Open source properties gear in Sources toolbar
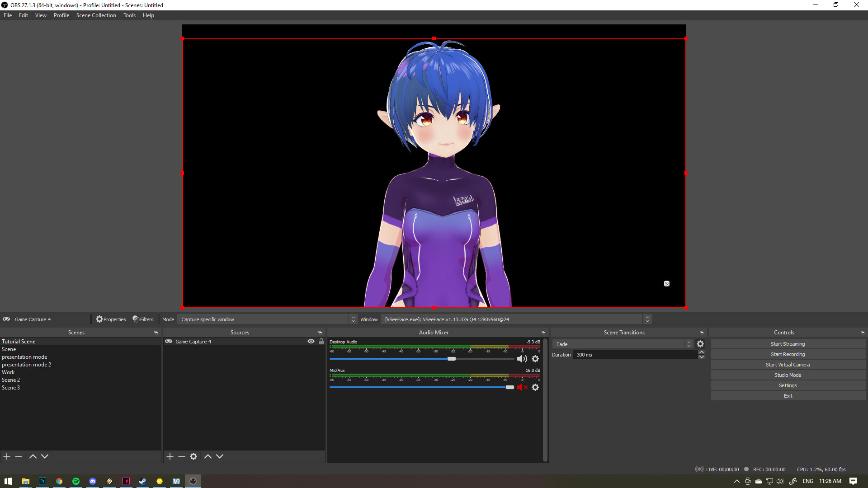This screenshot has height=488, width=868. [193, 456]
